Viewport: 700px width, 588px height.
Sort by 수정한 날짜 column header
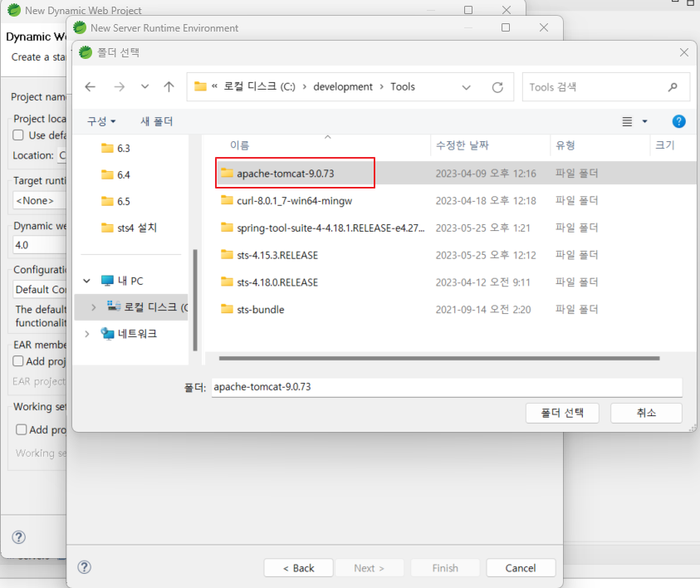pos(463,145)
